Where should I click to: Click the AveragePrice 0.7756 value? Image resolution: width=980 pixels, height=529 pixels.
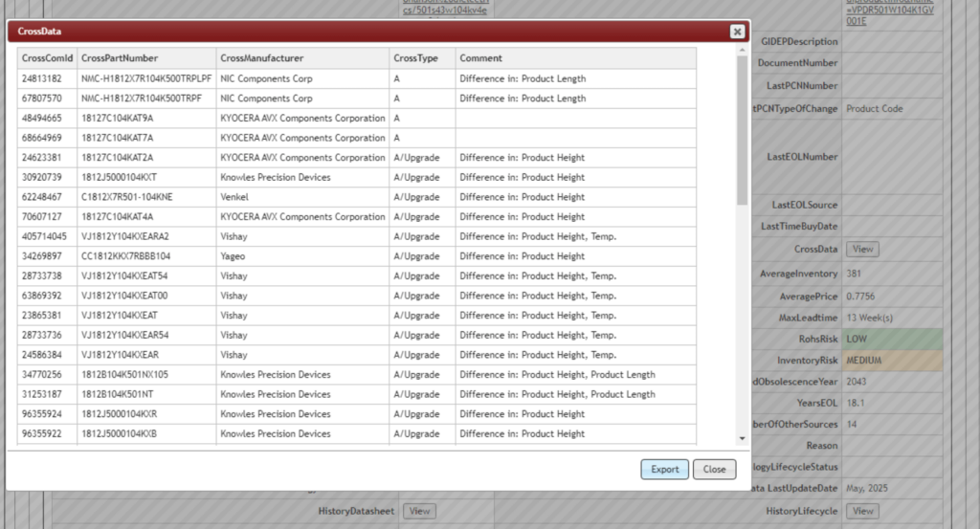pyautogui.click(x=860, y=297)
